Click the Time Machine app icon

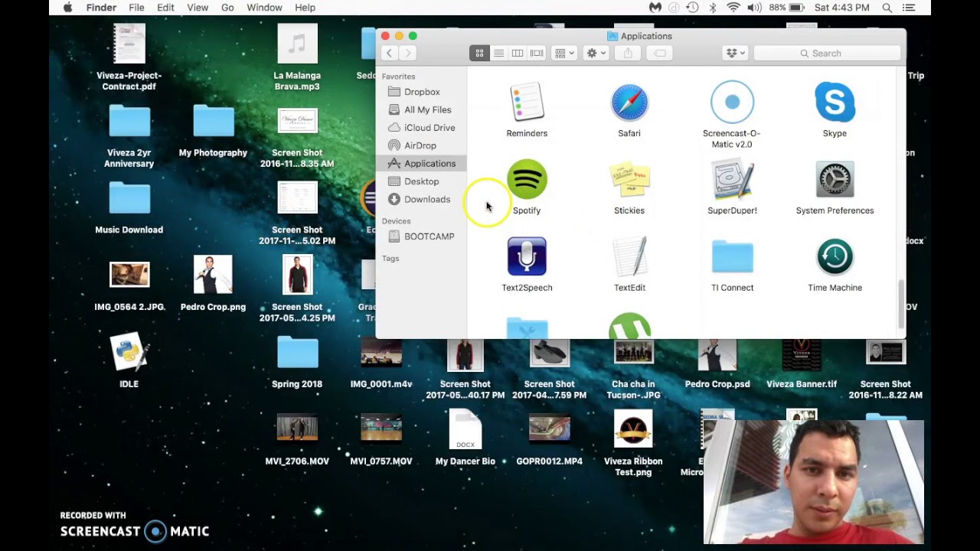(835, 256)
